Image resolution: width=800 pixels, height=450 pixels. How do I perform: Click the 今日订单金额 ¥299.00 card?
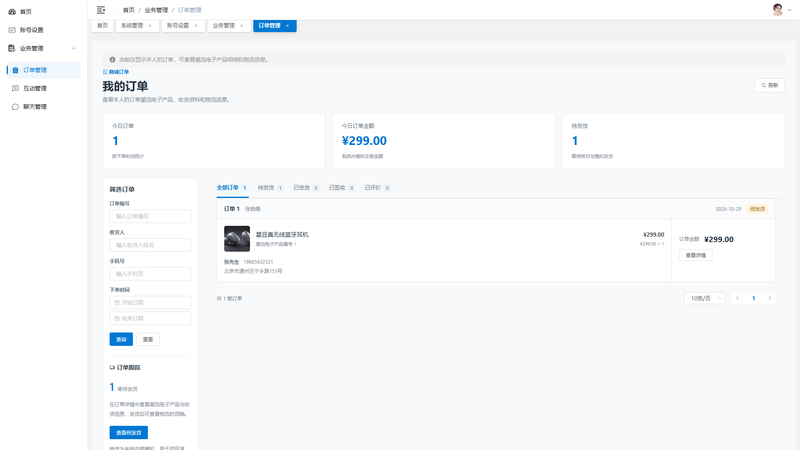point(443,141)
